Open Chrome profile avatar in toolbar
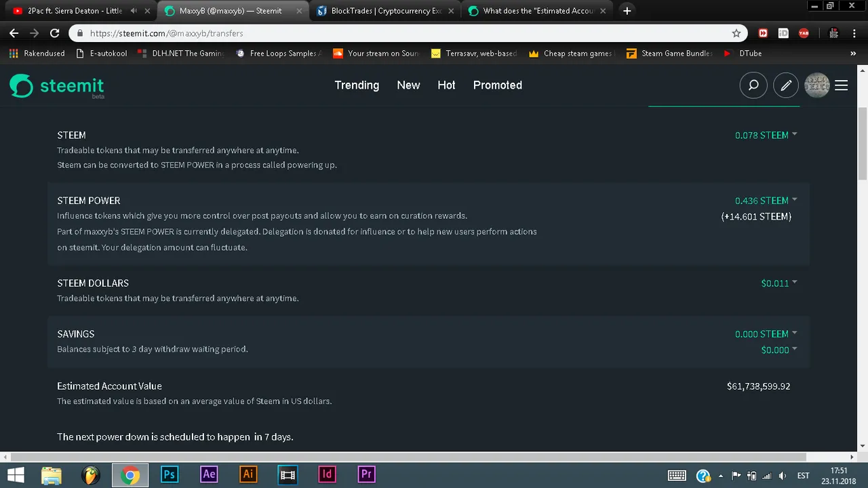Image resolution: width=868 pixels, height=488 pixels. [x=834, y=33]
